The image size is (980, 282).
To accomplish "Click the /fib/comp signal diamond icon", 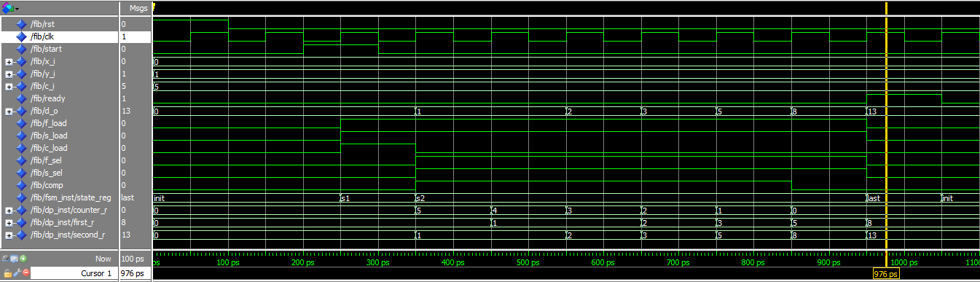I will click(x=21, y=185).
